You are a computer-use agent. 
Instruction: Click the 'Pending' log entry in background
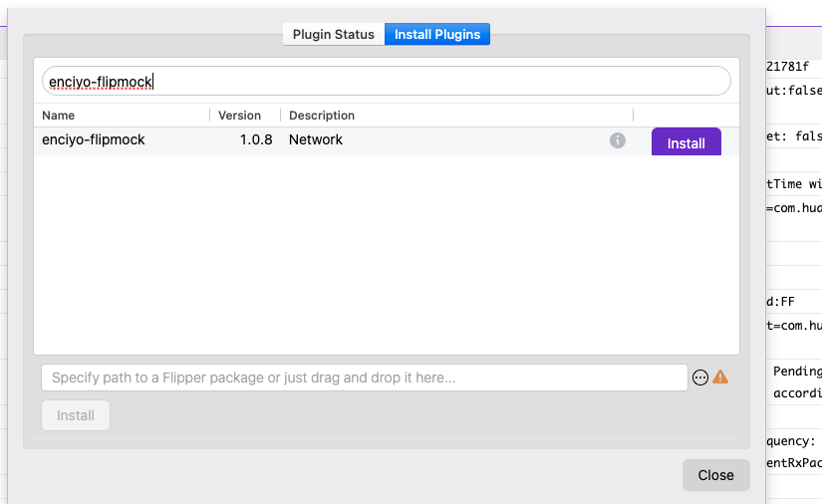(x=797, y=372)
